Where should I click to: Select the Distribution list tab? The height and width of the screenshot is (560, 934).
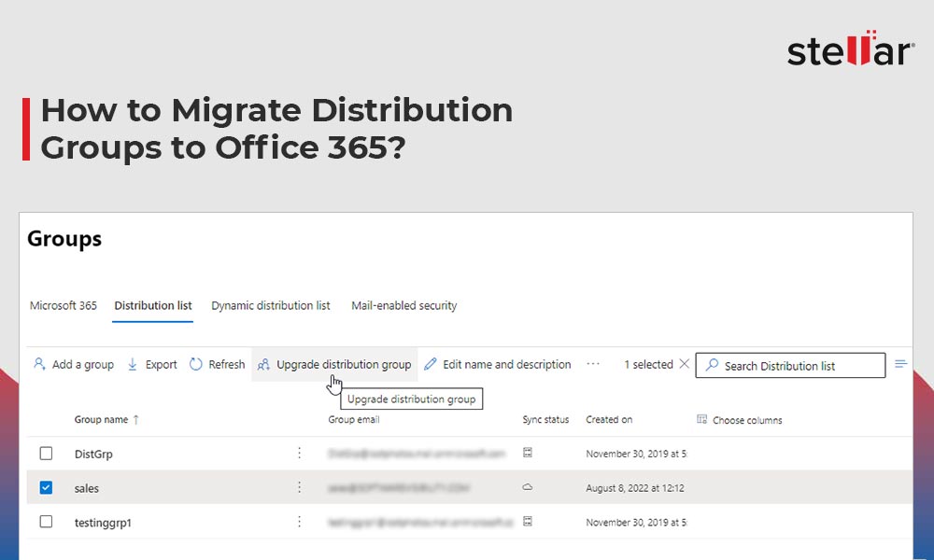click(x=153, y=305)
